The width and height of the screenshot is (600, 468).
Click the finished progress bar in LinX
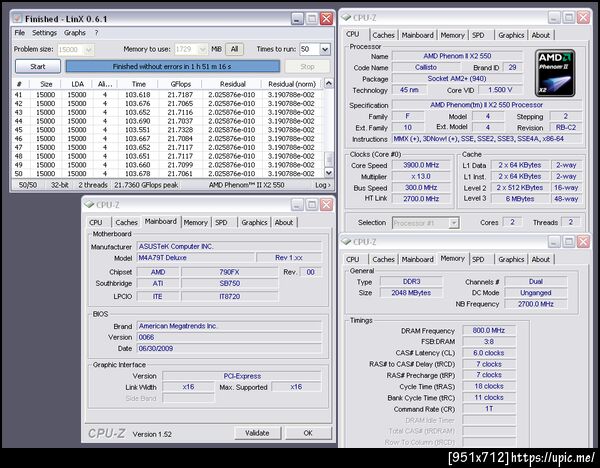[173, 67]
